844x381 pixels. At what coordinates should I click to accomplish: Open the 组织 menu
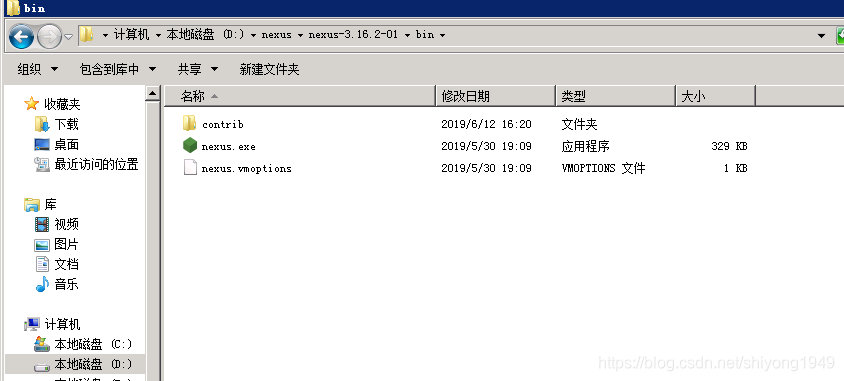38,69
